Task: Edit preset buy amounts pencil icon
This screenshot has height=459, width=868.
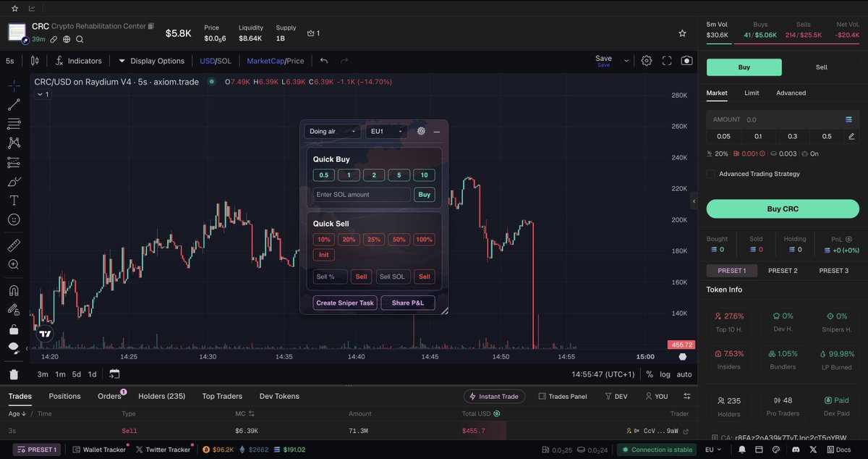Action: point(851,136)
